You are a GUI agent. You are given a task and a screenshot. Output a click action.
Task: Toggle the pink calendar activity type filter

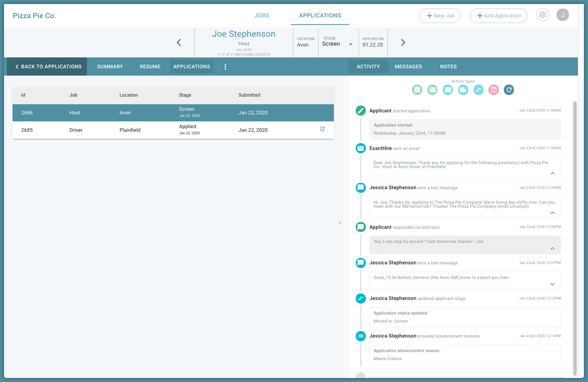click(494, 90)
